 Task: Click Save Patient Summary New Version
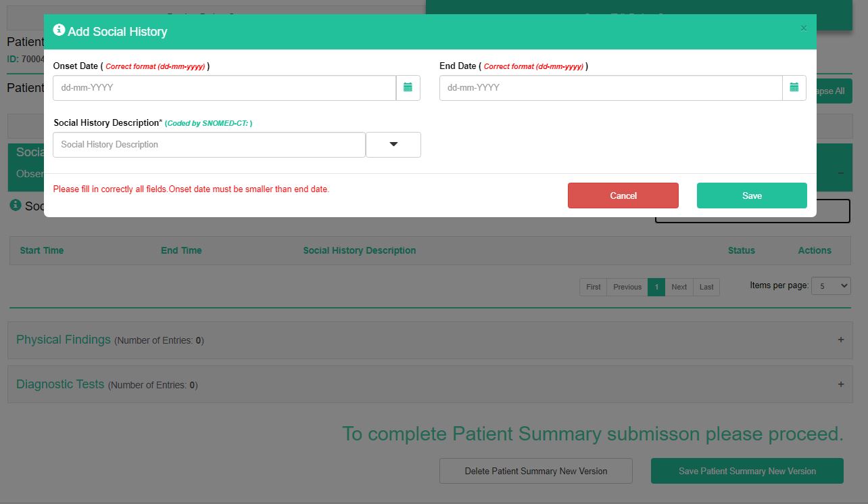point(746,471)
